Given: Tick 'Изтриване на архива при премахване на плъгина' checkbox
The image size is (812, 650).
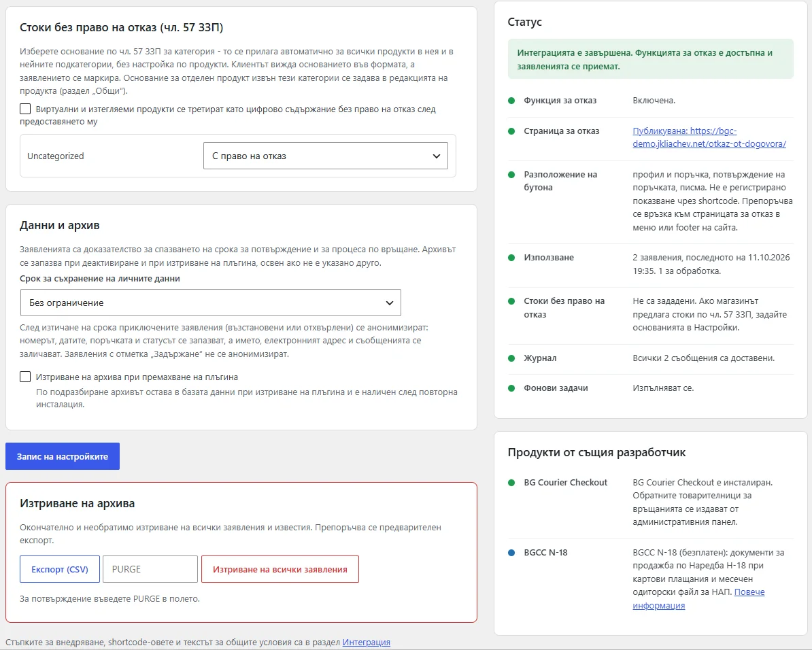Looking at the screenshot, I should coord(25,377).
